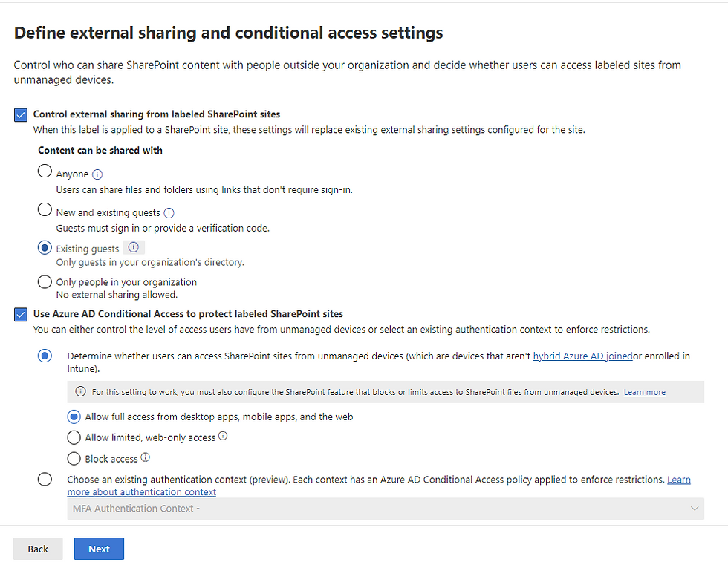Click info icon beside New and existing guests
The height and width of the screenshot is (565, 728).
click(169, 213)
